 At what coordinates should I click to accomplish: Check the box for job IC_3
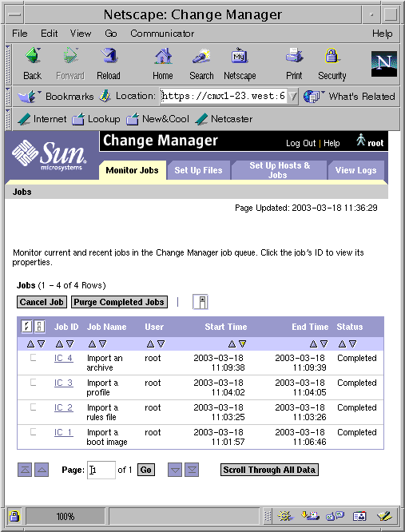point(33,383)
